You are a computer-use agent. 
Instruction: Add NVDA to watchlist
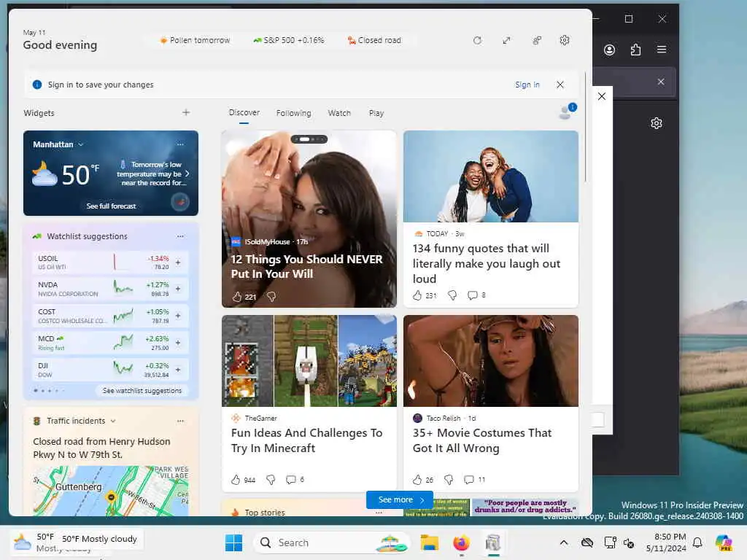pyautogui.click(x=178, y=289)
